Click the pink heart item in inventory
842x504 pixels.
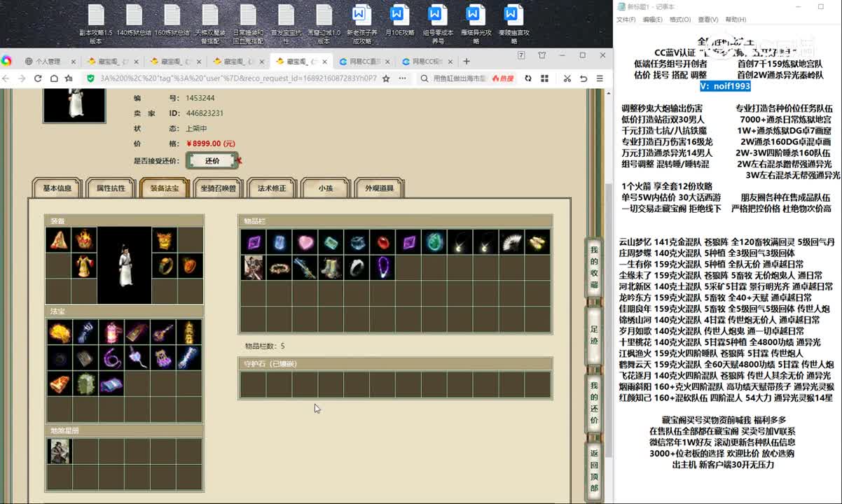coord(305,242)
